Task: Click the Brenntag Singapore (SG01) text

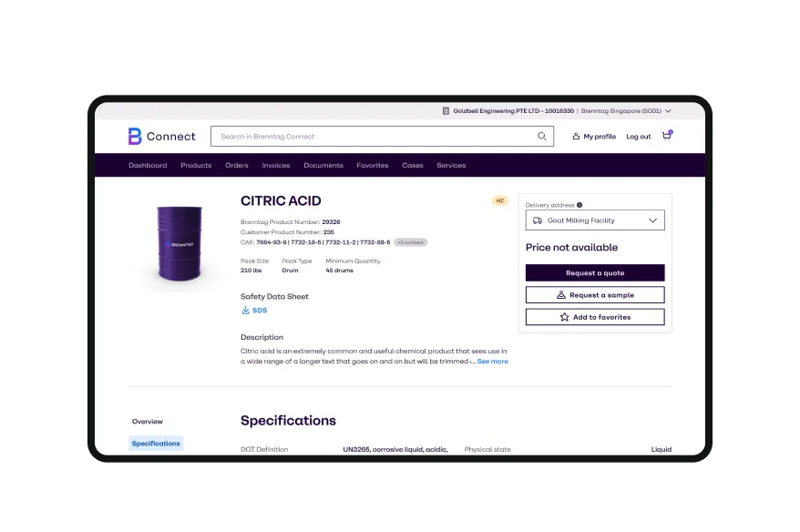Action: click(621, 111)
